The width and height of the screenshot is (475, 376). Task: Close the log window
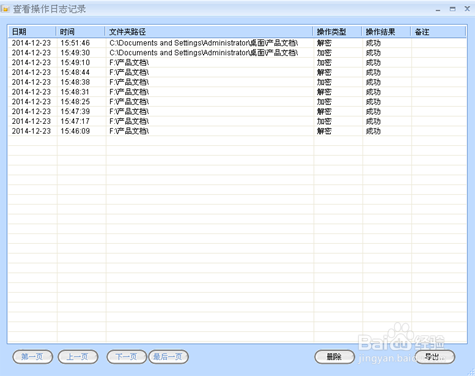[467, 9]
